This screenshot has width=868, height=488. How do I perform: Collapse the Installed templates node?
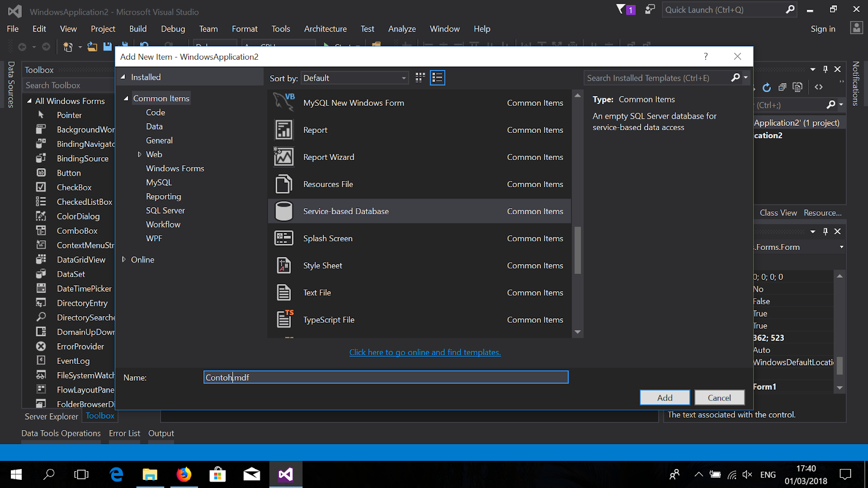123,77
